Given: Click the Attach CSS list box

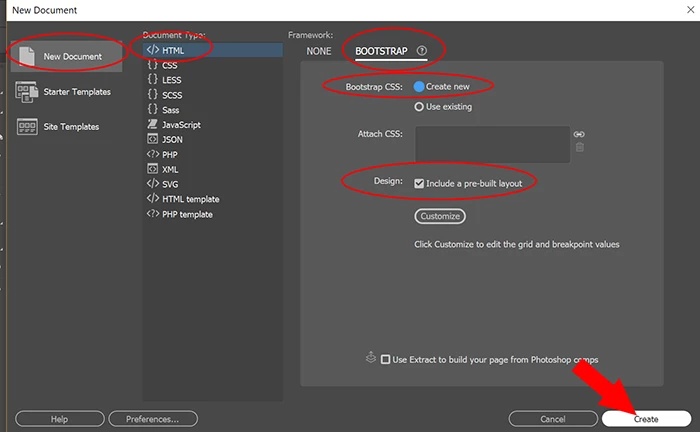Looking at the screenshot, I should click(x=492, y=144).
